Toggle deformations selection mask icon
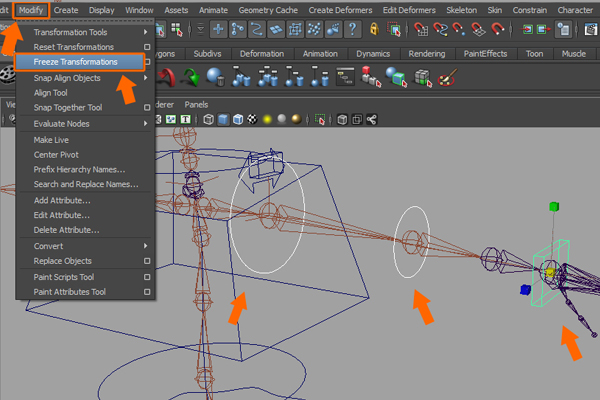This screenshot has width=600, height=400. click(295, 29)
